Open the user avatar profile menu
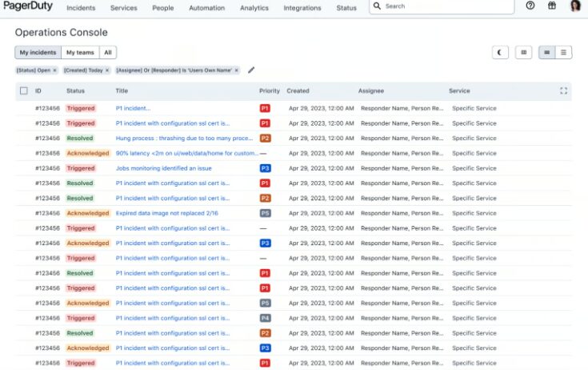The height and width of the screenshot is (370, 588). (x=575, y=6)
